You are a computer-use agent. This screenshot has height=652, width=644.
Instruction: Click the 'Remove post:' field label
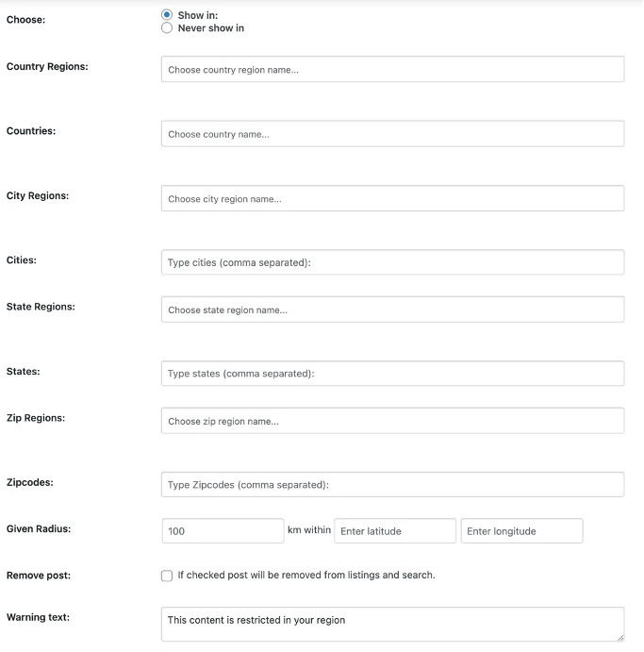click(38, 575)
